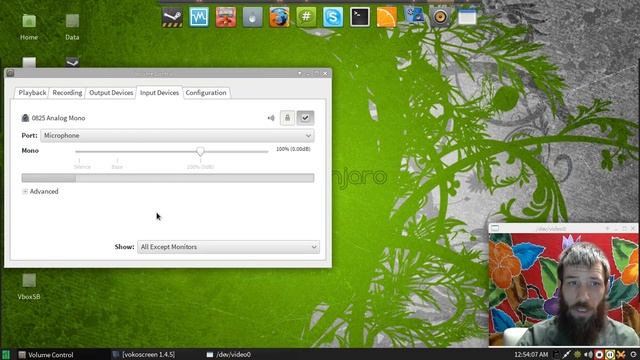Click the orange X-shaped tray icon
The height and width of the screenshot is (360, 640).
(621, 355)
